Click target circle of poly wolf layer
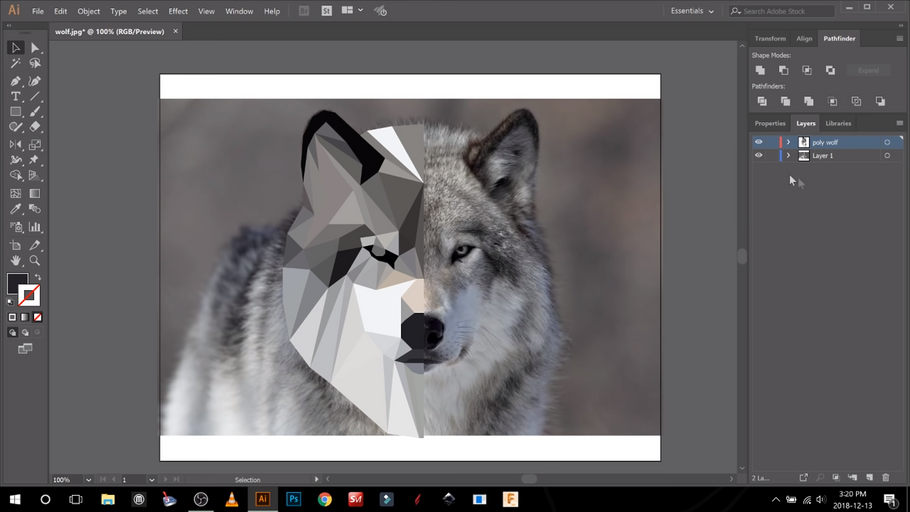The height and width of the screenshot is (512, 910). pyautogui.click(x=887, y=142)
